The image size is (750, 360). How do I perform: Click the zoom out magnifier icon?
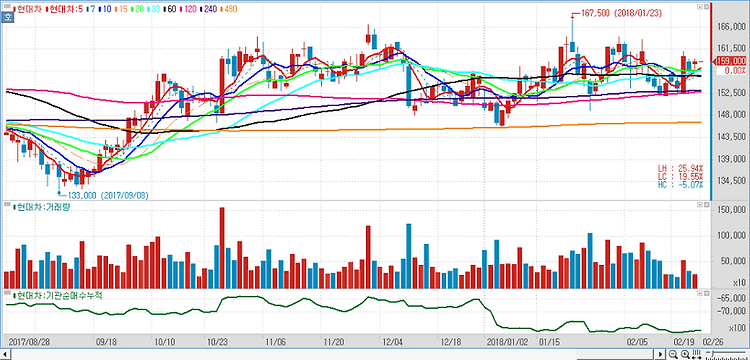click(x=673, y=354)
